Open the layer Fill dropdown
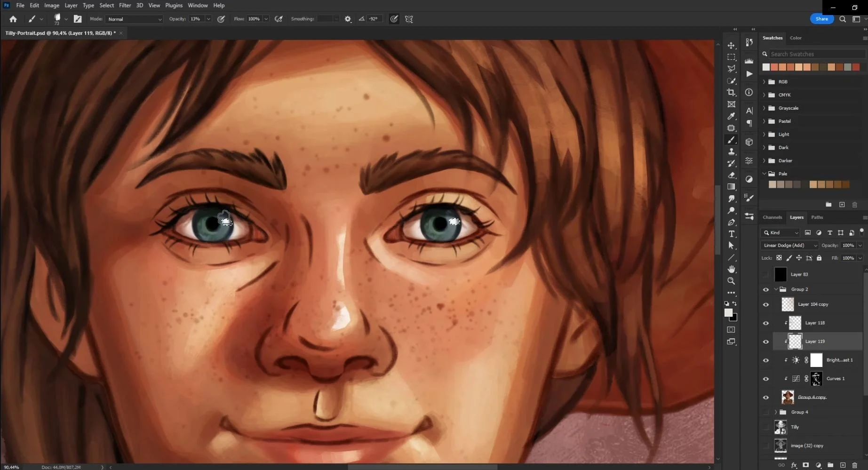 point(860,258)
